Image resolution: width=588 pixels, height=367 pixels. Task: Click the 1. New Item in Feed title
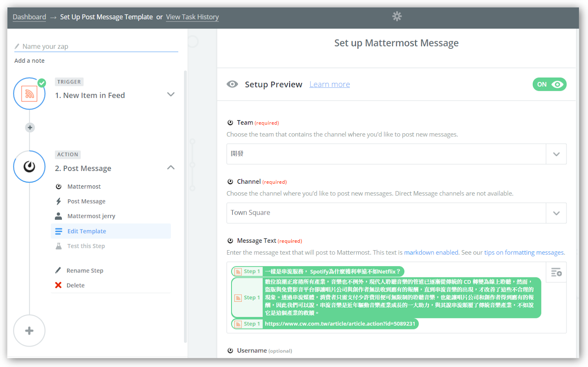tap(90, 95)
